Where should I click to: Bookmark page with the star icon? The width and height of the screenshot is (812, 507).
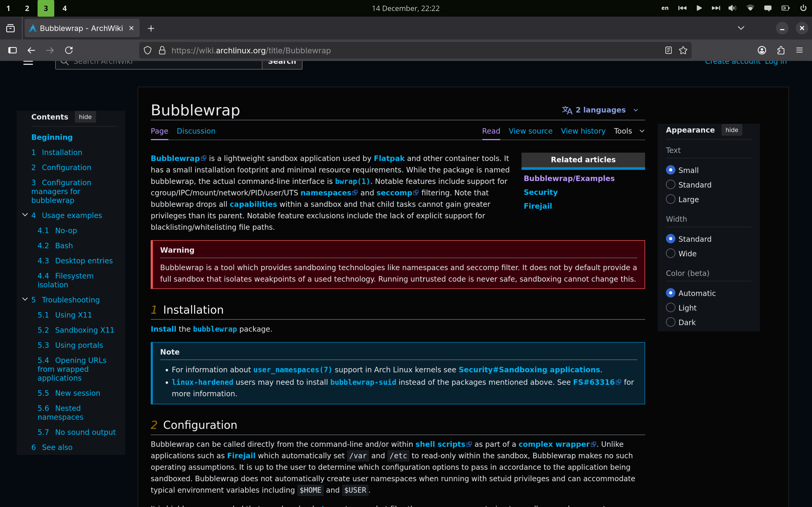tap(683, 50)
